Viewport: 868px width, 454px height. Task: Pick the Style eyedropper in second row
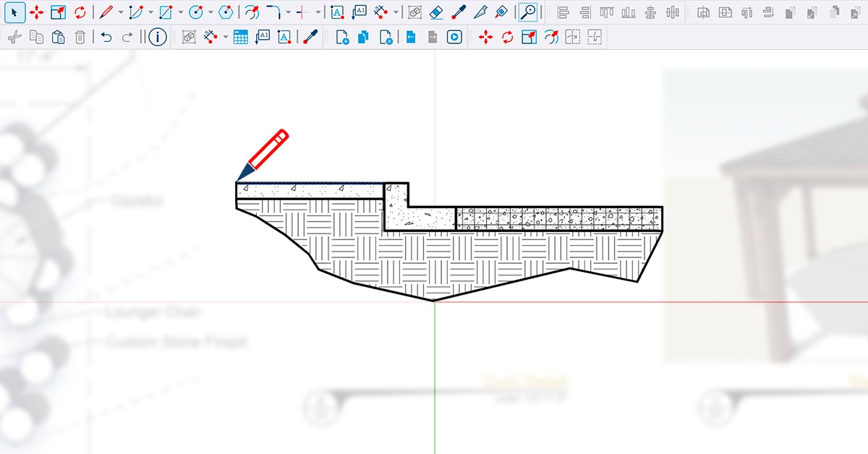click(x=310, y=37)
